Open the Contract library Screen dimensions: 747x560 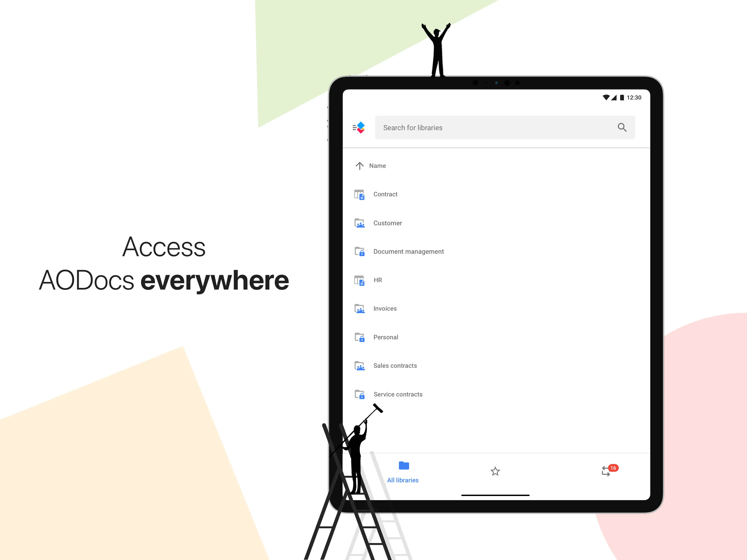[385, 194]
